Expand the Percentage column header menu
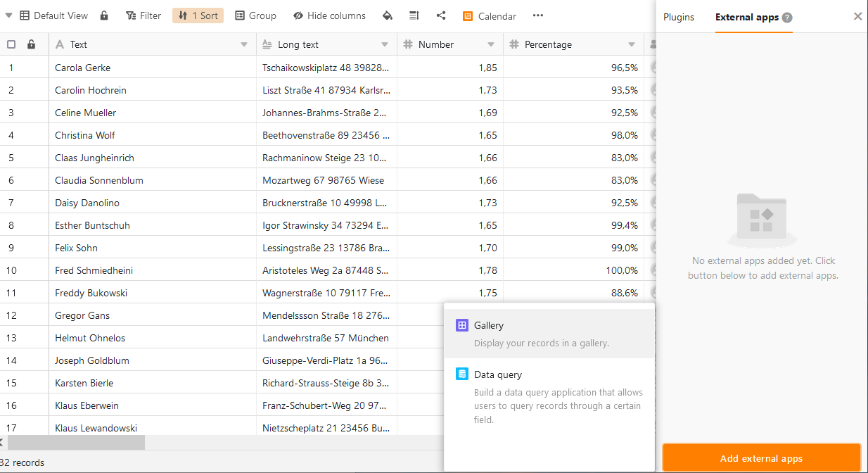Image resolution: width=868 pixels, height=473 pixels. tap(632, 44)
